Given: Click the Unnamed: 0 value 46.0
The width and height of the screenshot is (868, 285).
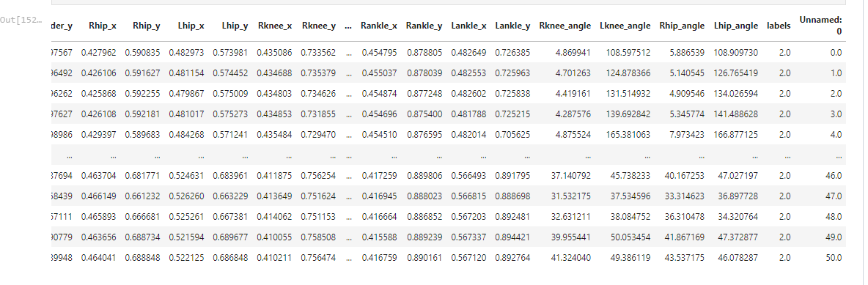Looking at the screenshot, I should point(833,175).
